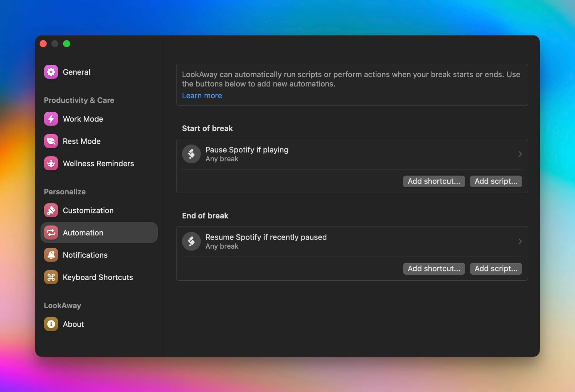Screen dimensions: 575x392
Task: Select the Work Mode lightning icon
Action: click(50, 119)
